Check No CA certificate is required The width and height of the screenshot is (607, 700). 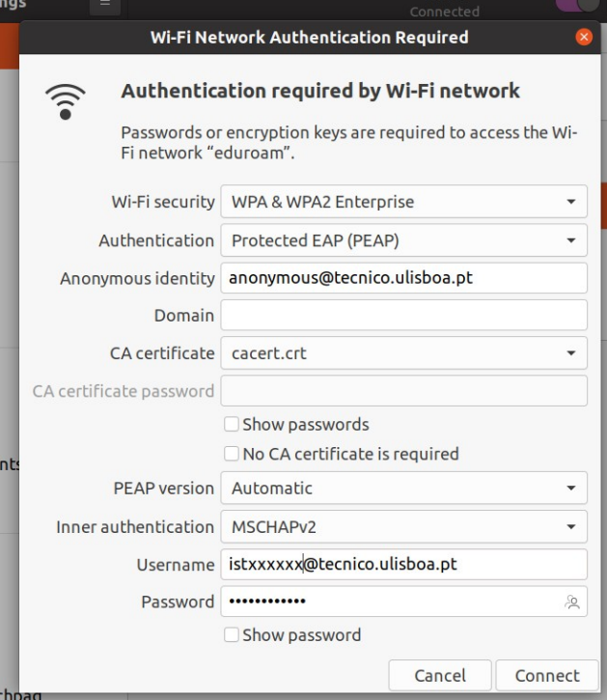tap(232, 454)
